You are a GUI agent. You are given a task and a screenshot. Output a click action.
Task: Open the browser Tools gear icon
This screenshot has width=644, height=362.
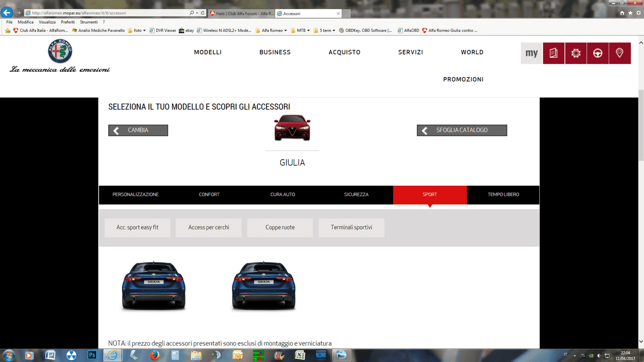[638, 13]
